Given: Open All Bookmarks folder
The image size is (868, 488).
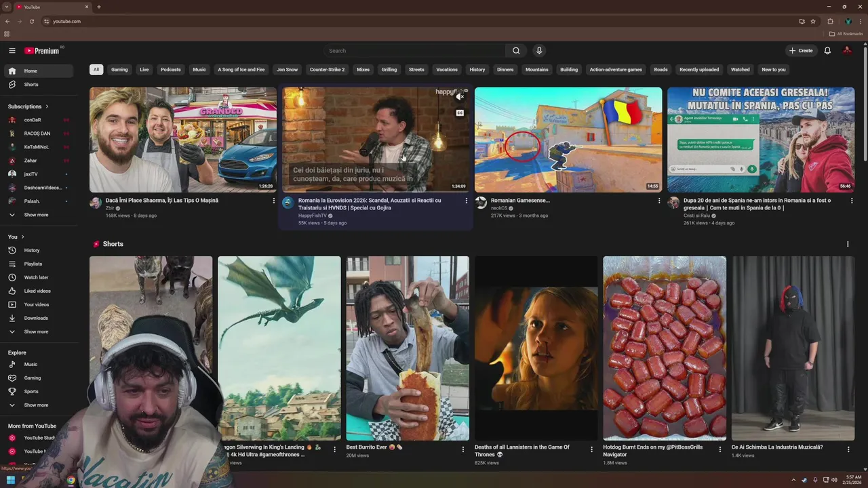Looking at the screenshot, I should coord(846,34).
